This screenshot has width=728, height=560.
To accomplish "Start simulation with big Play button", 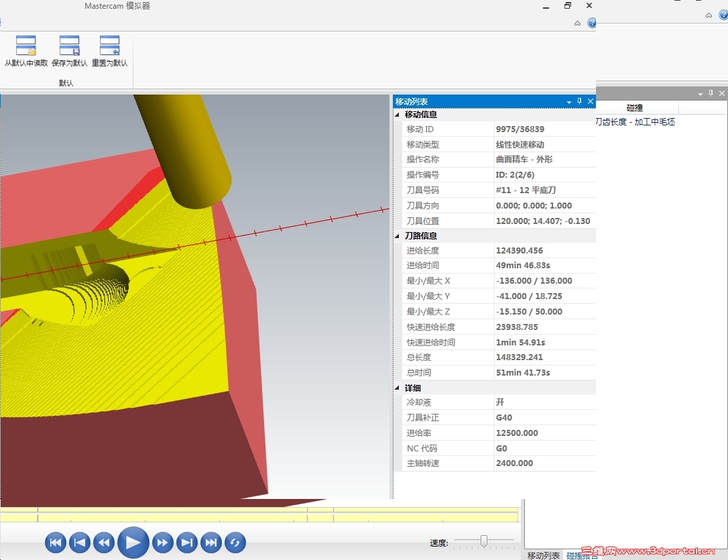I will click(x=133, y=543).
